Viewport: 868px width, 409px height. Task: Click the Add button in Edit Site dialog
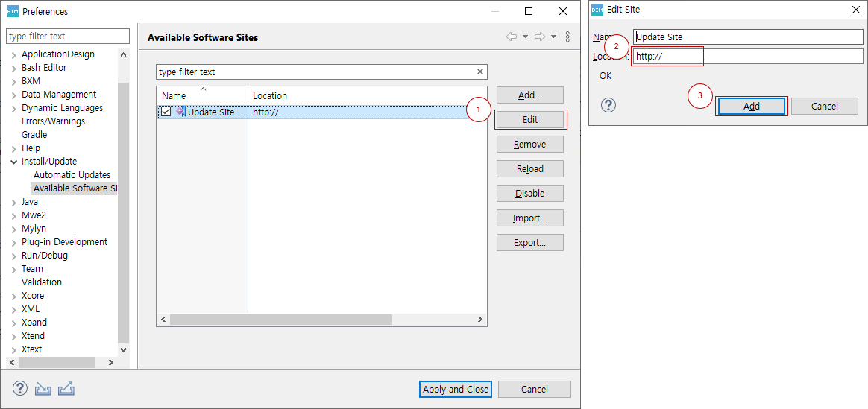(751, 107)
